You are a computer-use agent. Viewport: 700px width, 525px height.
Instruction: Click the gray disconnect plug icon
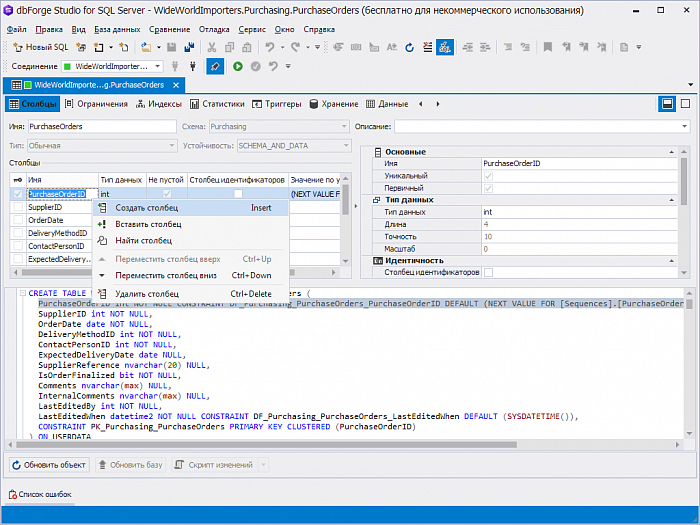[x=175, y=67]
